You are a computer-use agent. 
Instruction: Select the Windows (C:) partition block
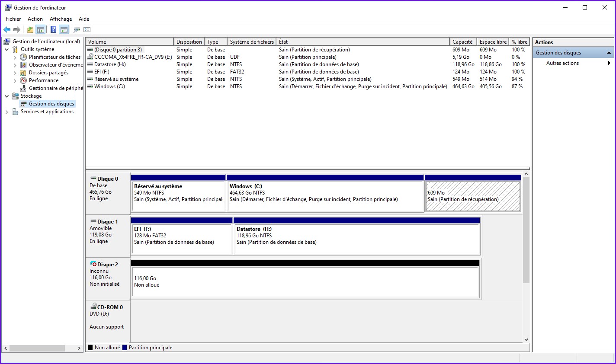(325, 196)
